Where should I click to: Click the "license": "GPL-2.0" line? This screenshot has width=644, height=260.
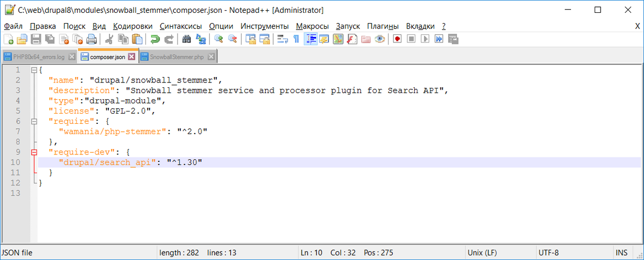[101, 111]
